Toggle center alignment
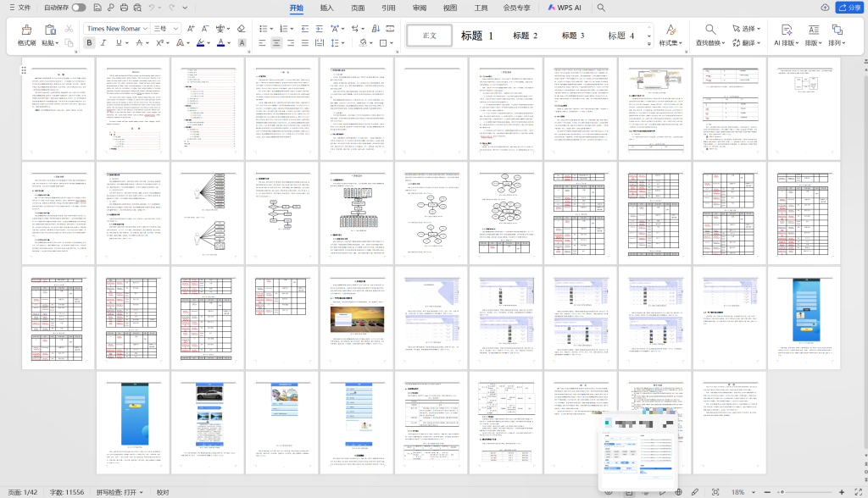The width and height of the screenshot is (868, 498). 276,42
